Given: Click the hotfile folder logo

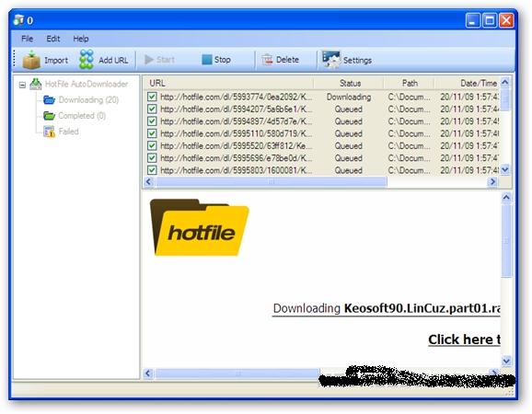Looking at the screenshot, I should pyautogui.click(x=200, y=227).
